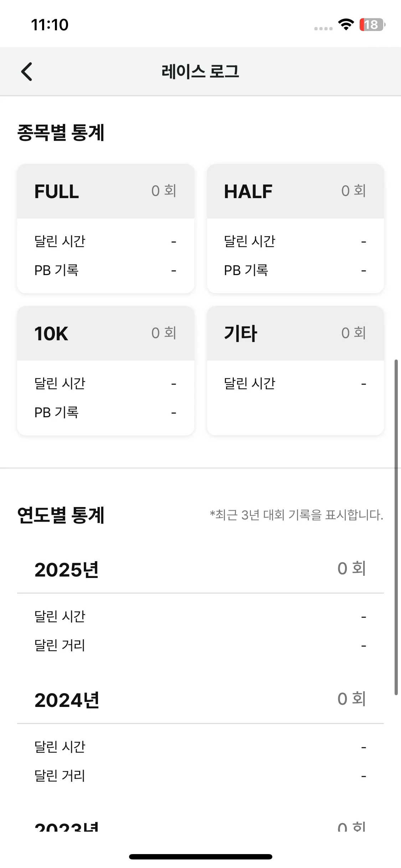401x868 pixels.
Task: Expand the 2024년 yearly stats row
Action: pos(200,699)
